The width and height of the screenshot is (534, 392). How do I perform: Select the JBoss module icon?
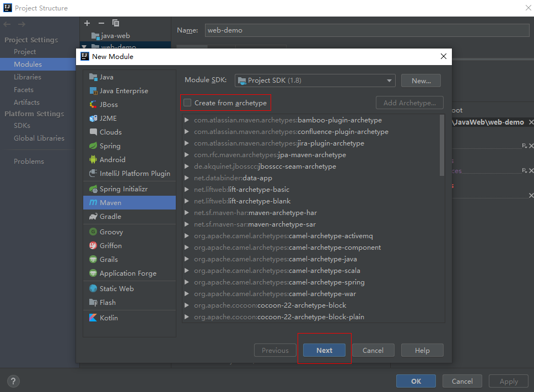pos(93,105)
